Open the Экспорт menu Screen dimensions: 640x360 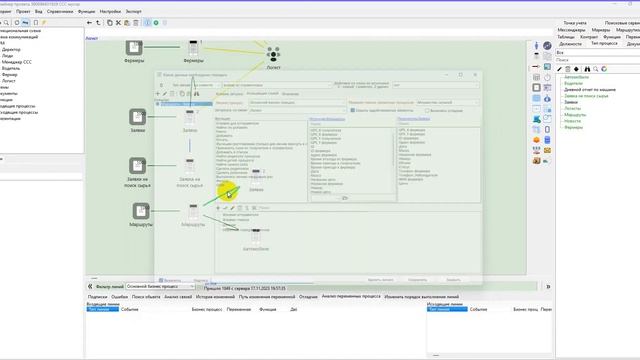click(133, 11)
